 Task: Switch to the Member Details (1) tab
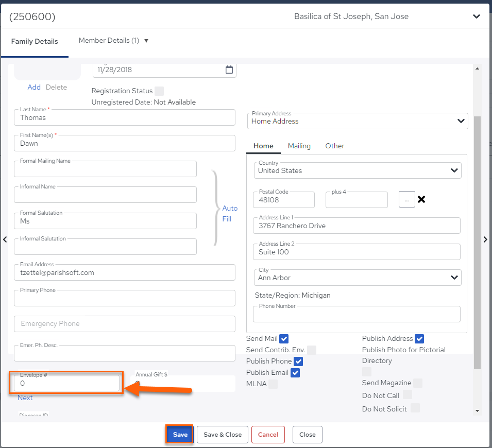[x=109, y=41]
